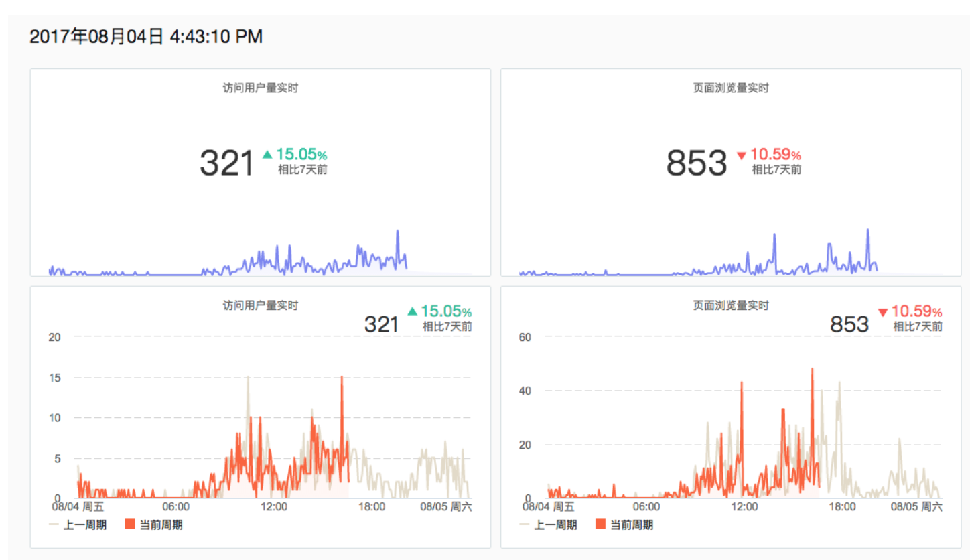Click the 12:00 axis label in visitors chart

click(x=273, y=507)
